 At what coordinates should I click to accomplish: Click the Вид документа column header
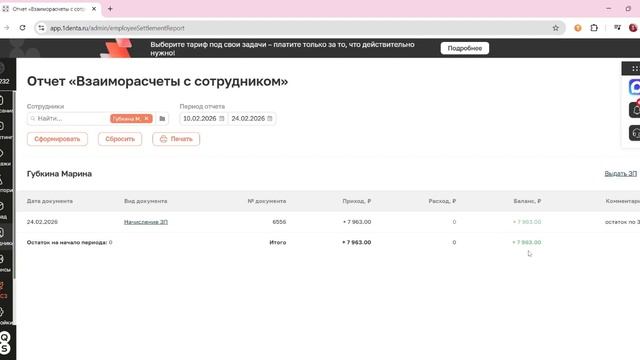tap(146, 201)
